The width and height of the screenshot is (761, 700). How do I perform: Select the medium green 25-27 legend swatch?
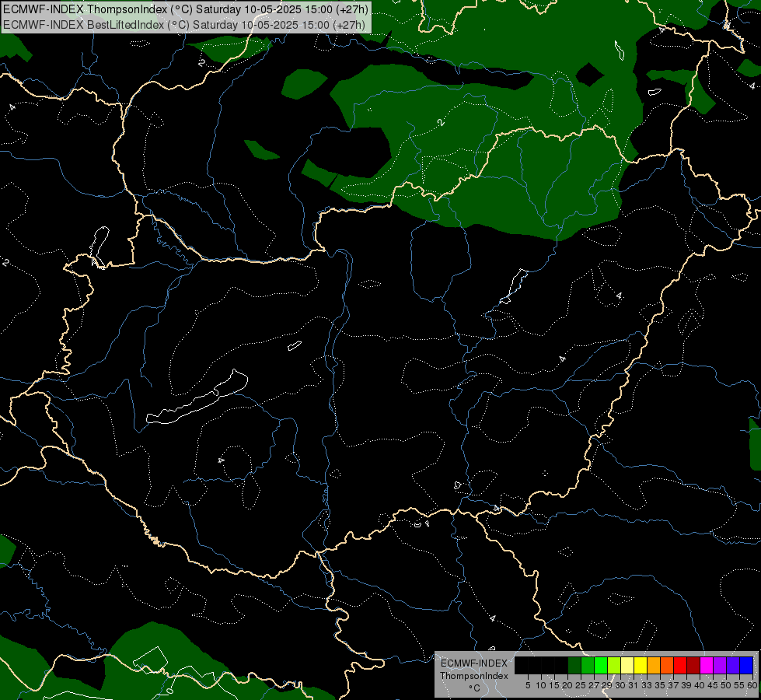click(x=588, y=665)
